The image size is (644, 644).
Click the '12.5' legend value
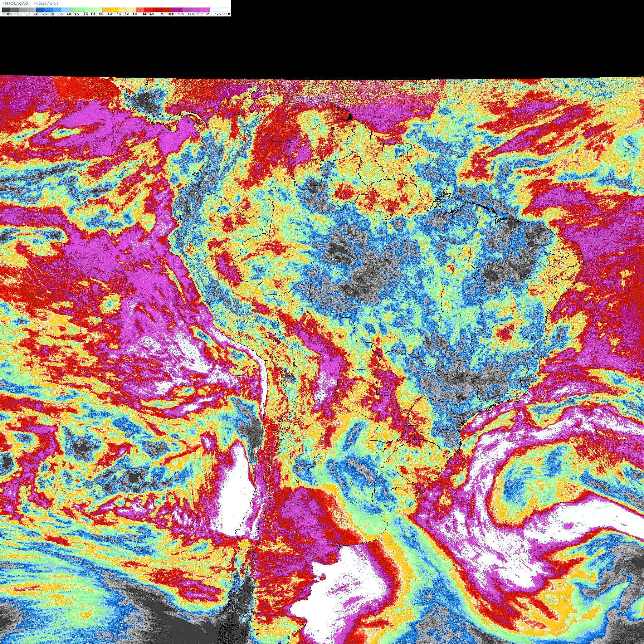click(218, 14)
